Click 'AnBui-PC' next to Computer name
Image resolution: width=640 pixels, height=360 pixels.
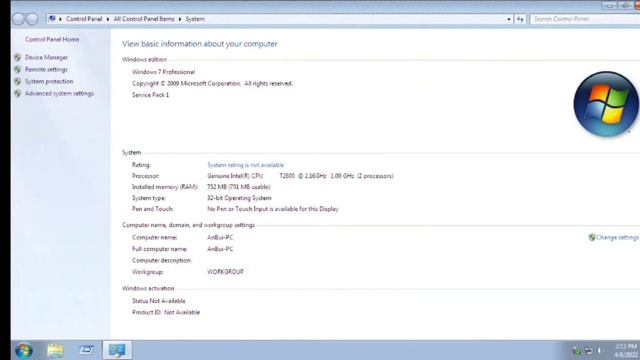(220, 237)
